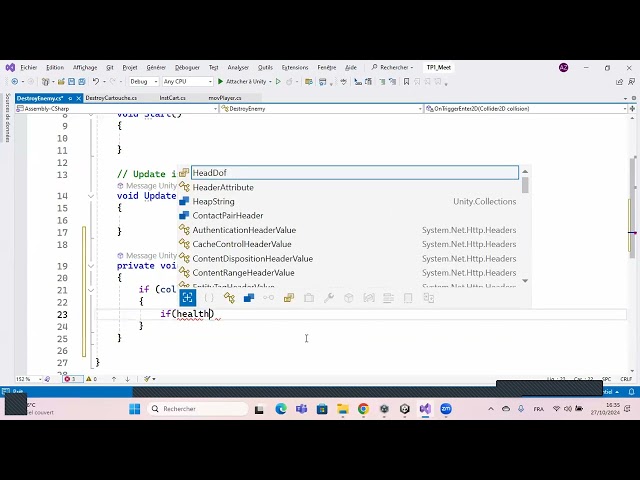Click the errors count indicator

(x=71, y=379)
